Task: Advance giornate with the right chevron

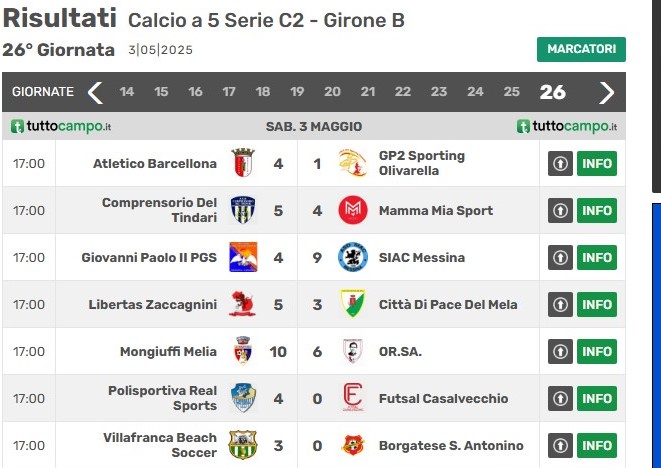Action: pyautogui.click(x=607, y=92)
